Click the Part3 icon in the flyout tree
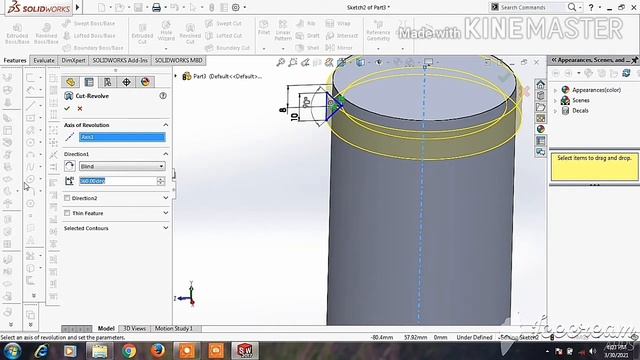 pos(187,76)
